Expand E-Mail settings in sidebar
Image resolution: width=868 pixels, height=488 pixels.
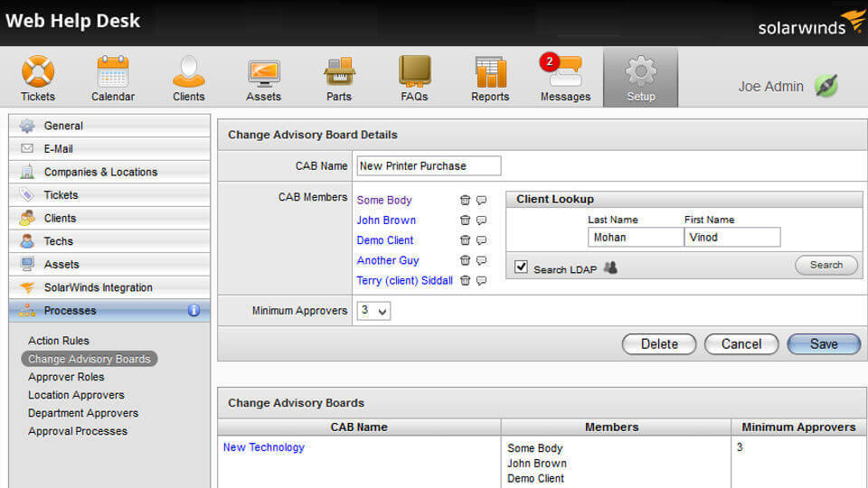click(109, 149)
